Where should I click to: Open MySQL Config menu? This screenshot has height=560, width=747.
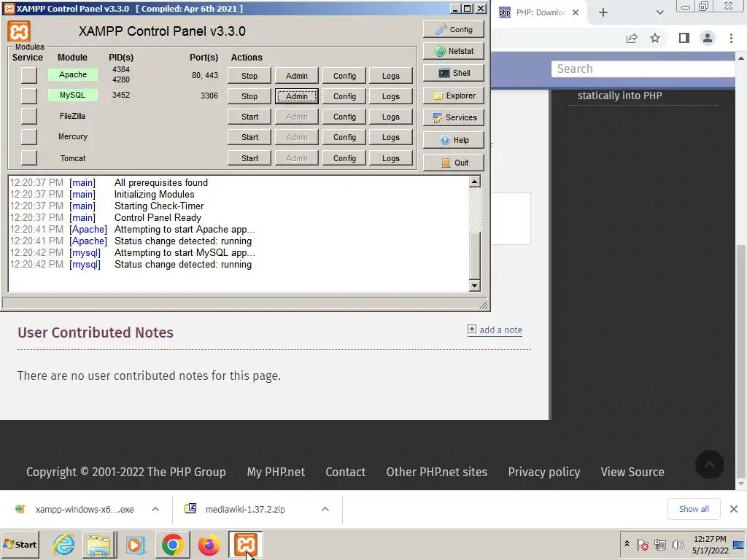click(x=344, y=96)
